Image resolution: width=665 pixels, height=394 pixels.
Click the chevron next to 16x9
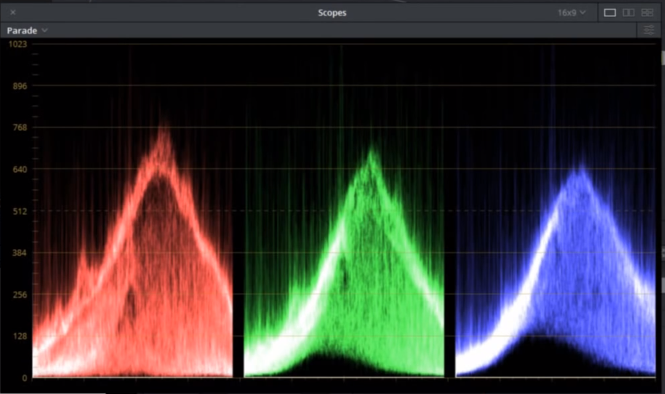tap(583, 13)
